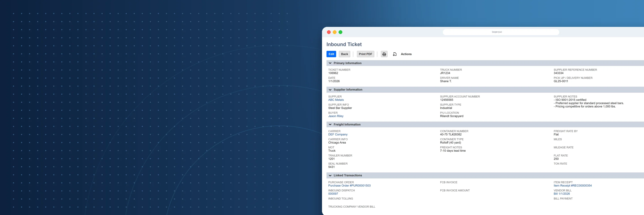Select carrier info Chicago Area
This screenshot has height=215, width=644.
pyautogui.click(x=337, y=143)
